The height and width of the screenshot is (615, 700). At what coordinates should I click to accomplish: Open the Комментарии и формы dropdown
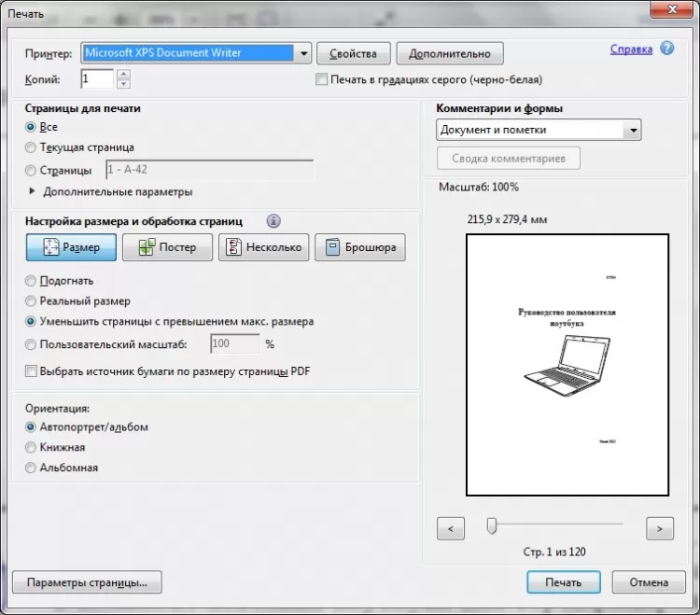point(633,131)
